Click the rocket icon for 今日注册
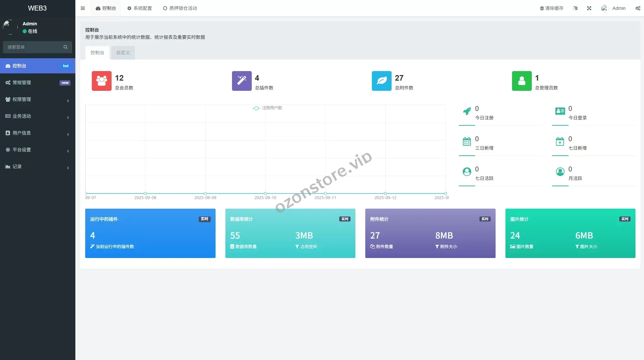 (467, 111)
